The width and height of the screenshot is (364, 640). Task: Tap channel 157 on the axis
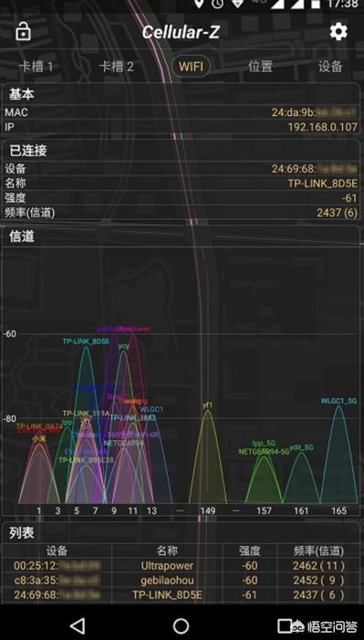click(264, 510)
